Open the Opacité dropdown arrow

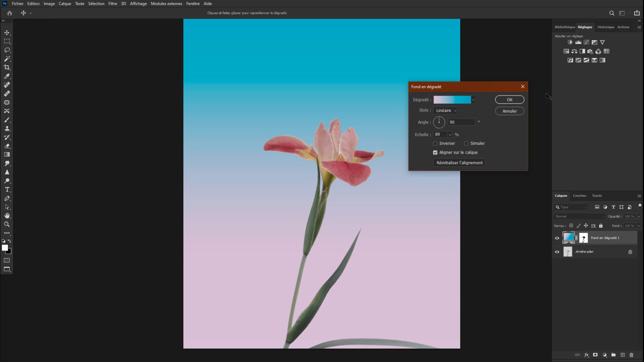639,216
